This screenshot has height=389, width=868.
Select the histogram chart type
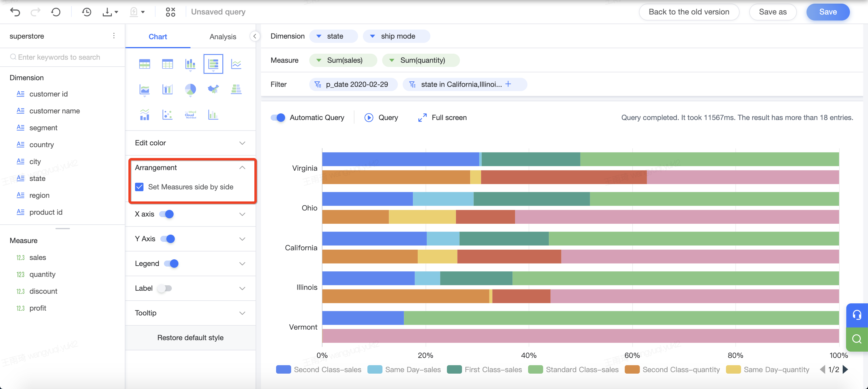pyautogui.click(x=213, y=115)
